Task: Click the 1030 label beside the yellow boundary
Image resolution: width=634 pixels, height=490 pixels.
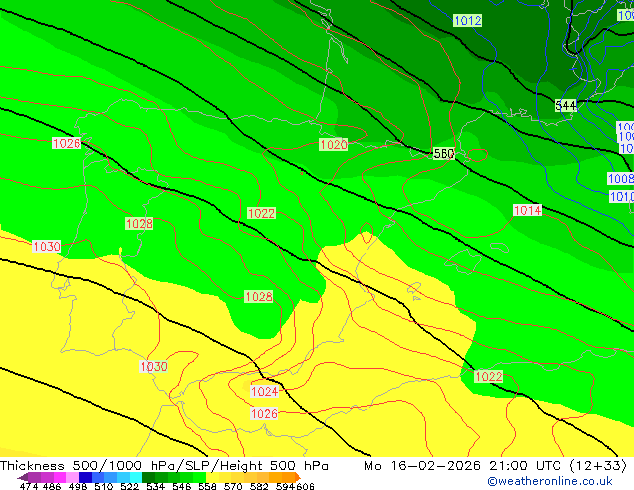Action: 46,247
